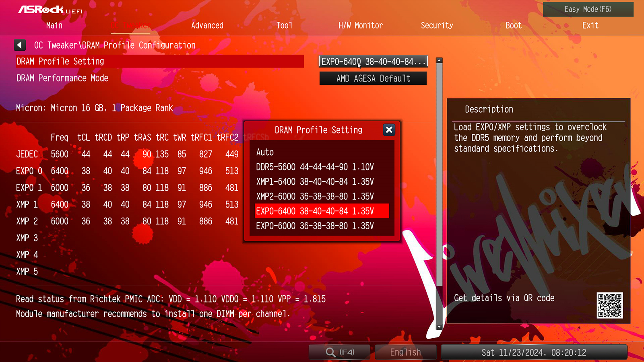Click the tRFC2 column header
The height and width of the screenshot is (362, 644).
[228, 138]
